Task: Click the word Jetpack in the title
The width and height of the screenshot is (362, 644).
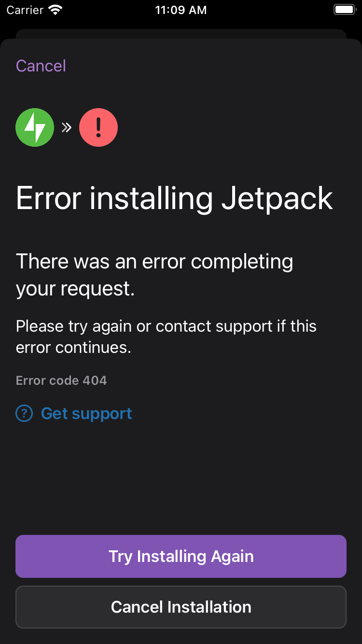Action: 277,198
